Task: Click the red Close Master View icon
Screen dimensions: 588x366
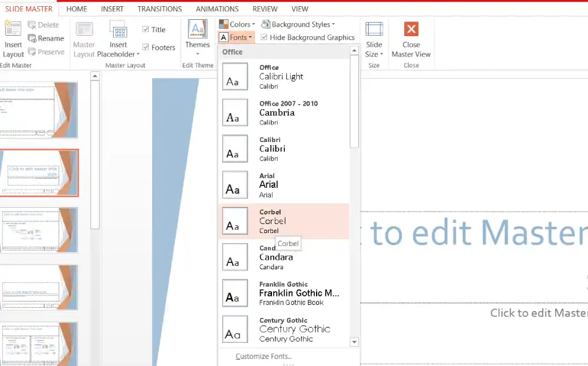Action: point(411,29)
